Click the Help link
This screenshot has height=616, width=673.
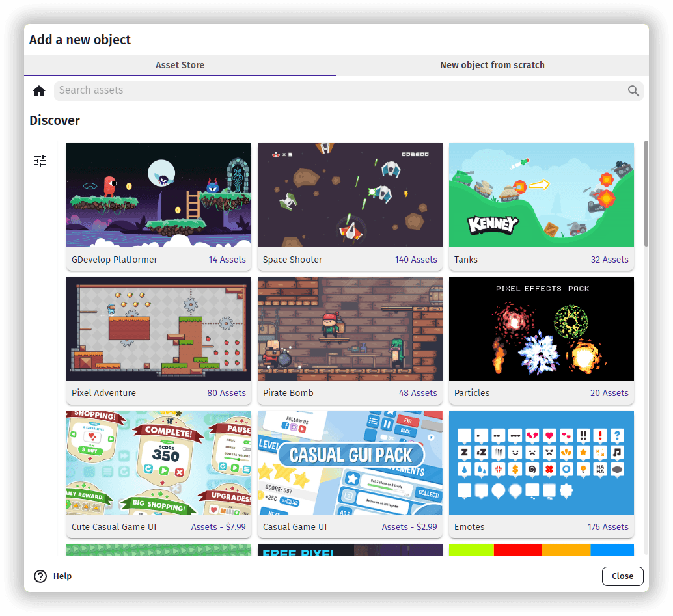62,576
